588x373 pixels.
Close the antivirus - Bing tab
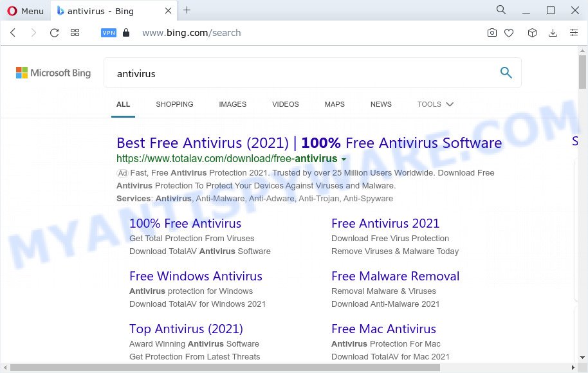click(x=169, y=11)
